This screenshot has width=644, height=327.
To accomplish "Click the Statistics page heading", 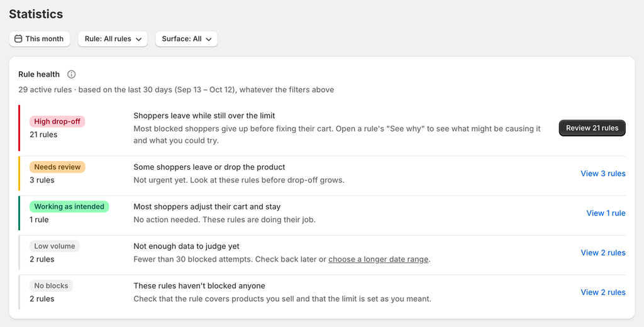I will pyautogui.click(x=36, y=14).
